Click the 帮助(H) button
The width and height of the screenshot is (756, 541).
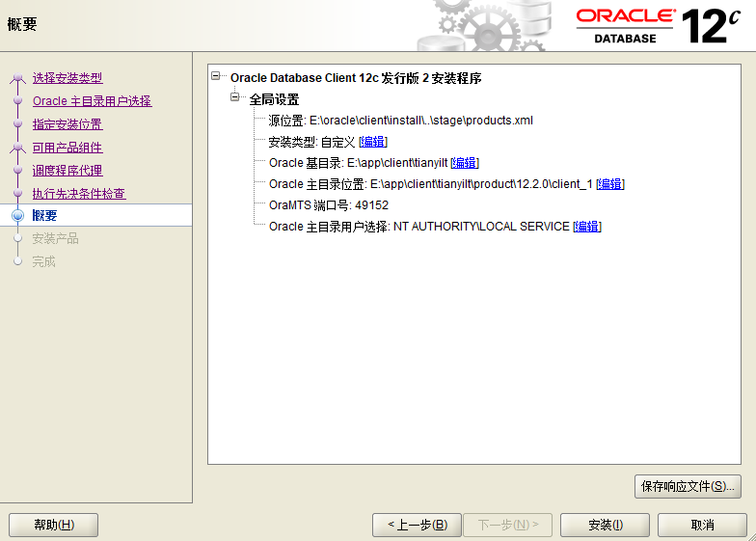pos(54,525)
